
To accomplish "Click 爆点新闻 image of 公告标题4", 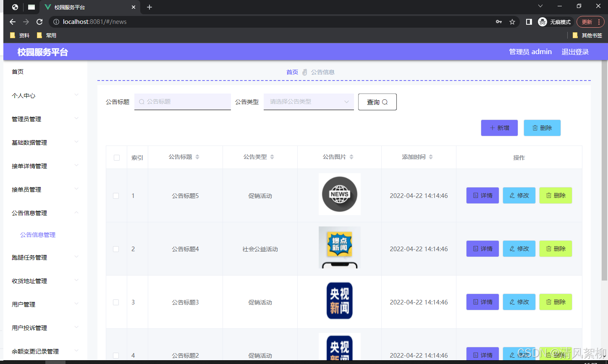I will click(339, 247).
